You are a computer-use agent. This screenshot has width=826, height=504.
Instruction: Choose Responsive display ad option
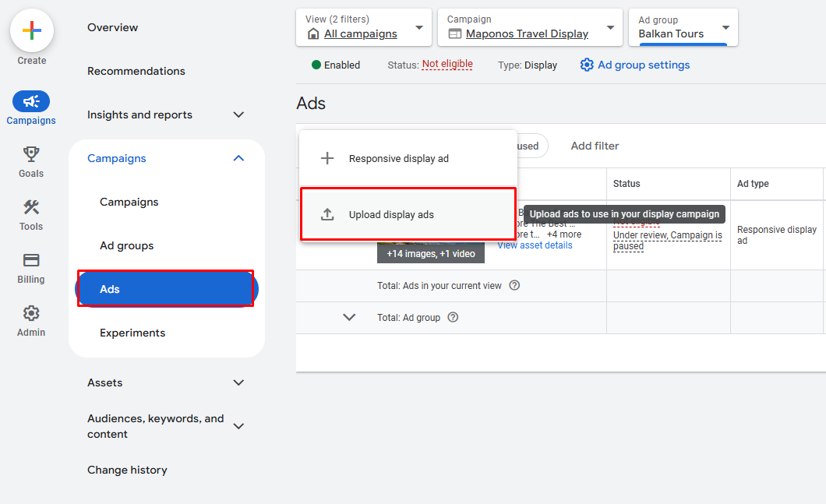tap(408, 158)
